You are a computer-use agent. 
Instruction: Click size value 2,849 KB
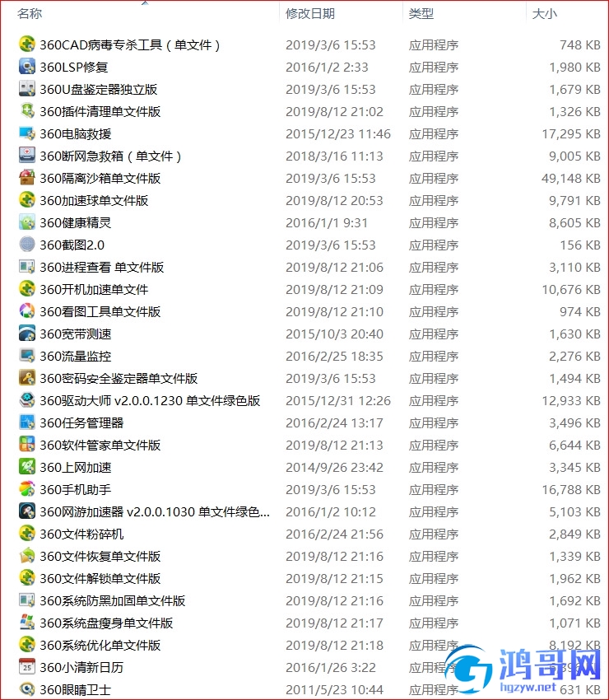tap(574, 534)
